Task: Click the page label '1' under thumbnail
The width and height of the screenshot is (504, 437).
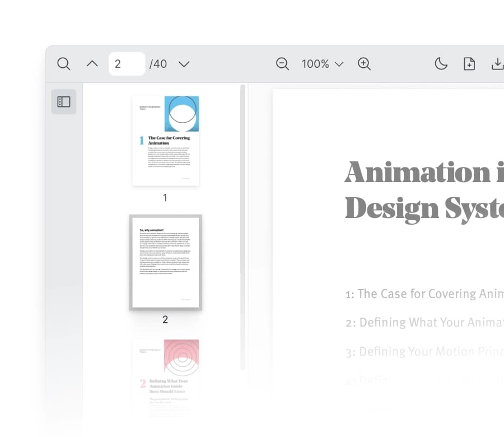Action: [165, 197]
